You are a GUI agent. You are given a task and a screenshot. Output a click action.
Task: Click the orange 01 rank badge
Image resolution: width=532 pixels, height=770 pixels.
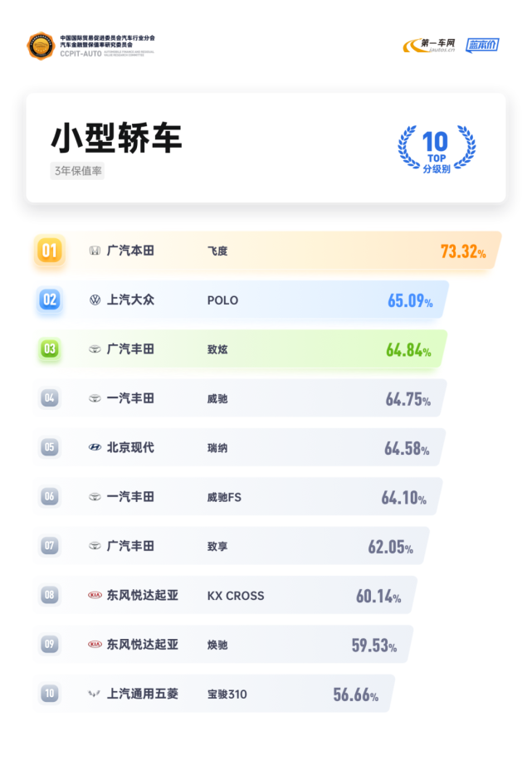pyautogui.click(x=49, y=251)
